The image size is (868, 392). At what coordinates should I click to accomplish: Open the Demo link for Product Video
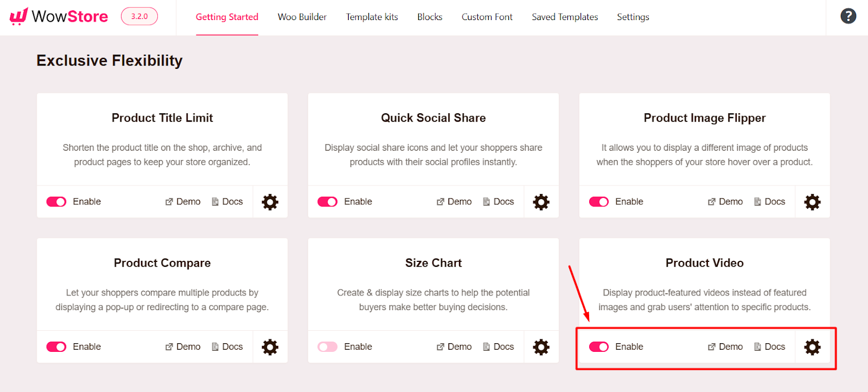[x=730, y=346]
